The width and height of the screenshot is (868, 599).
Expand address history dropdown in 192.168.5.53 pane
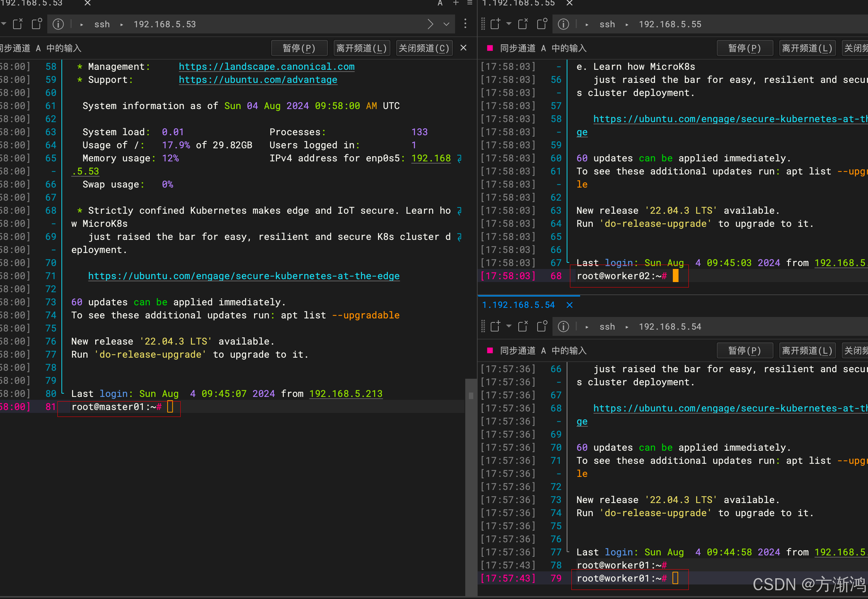click(446, 24)
